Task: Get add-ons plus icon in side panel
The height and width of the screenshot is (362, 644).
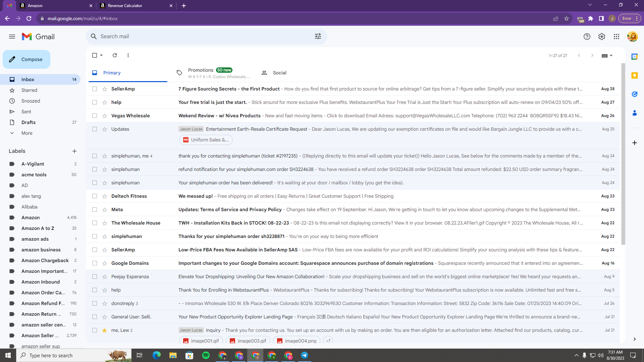Action: tap(635, 143)
